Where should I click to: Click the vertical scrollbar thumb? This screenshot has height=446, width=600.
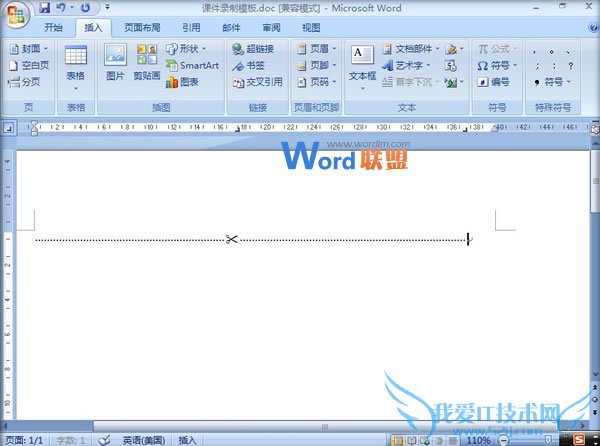tap(595, 182)
